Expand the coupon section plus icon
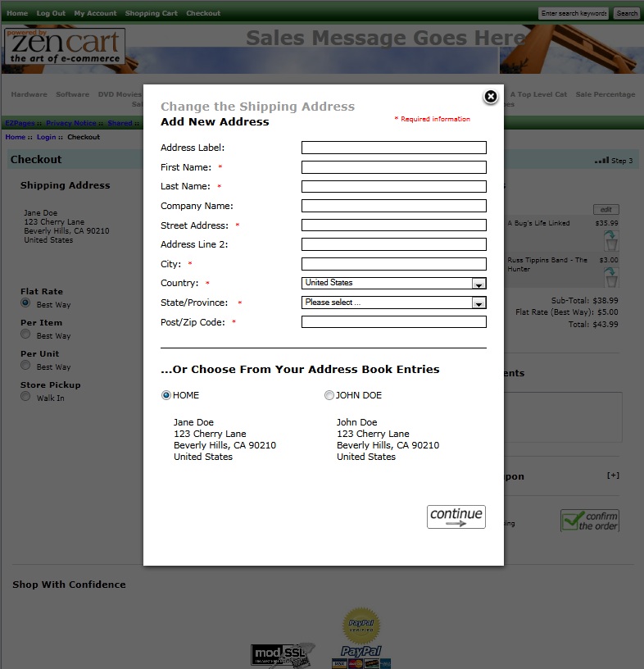This screenshot has width=644, height=669. point(612,476)
